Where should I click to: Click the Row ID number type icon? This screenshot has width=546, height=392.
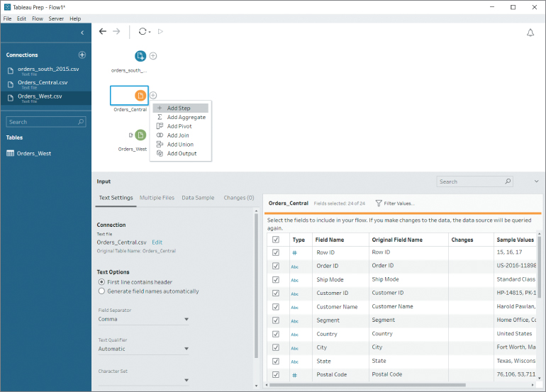click(294, 253)
